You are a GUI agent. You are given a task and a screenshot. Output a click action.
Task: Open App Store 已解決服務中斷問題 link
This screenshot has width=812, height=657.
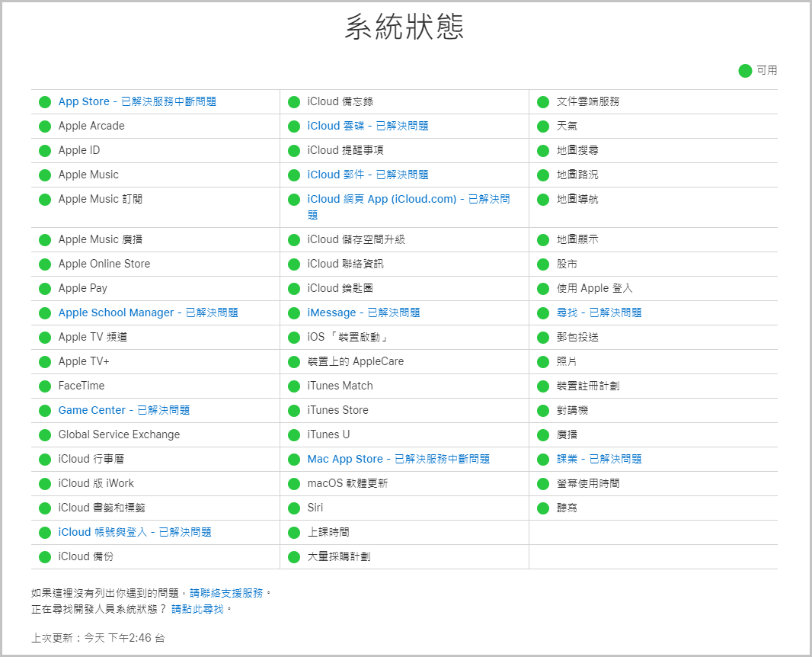[137, 101]
